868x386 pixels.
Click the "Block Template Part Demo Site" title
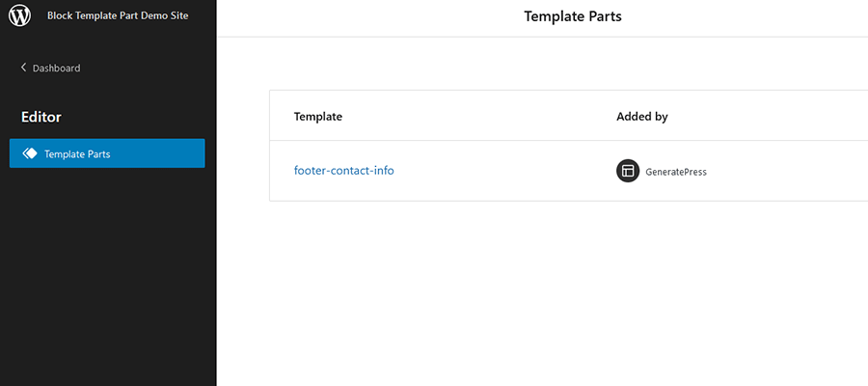click(x=118, y=15)
